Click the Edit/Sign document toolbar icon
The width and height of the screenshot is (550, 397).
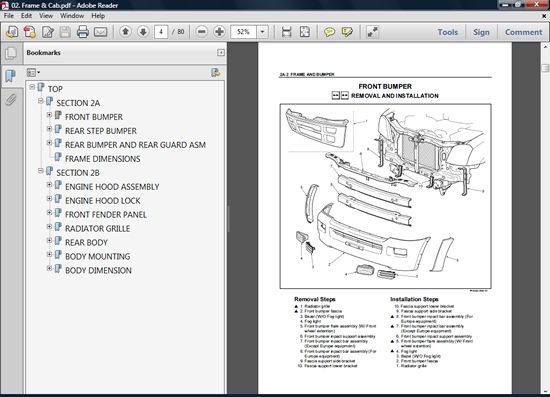48,32
